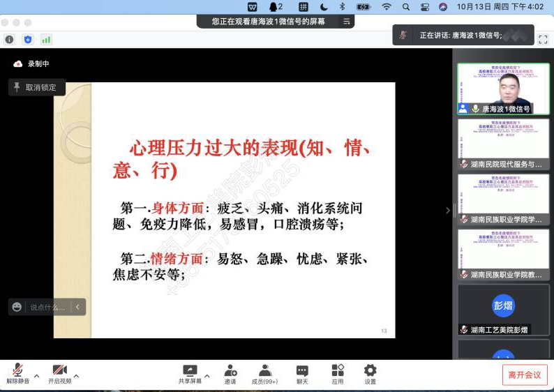554x392 pixels.
Task: Click the meeting info icon
Action: coord(9,40)
